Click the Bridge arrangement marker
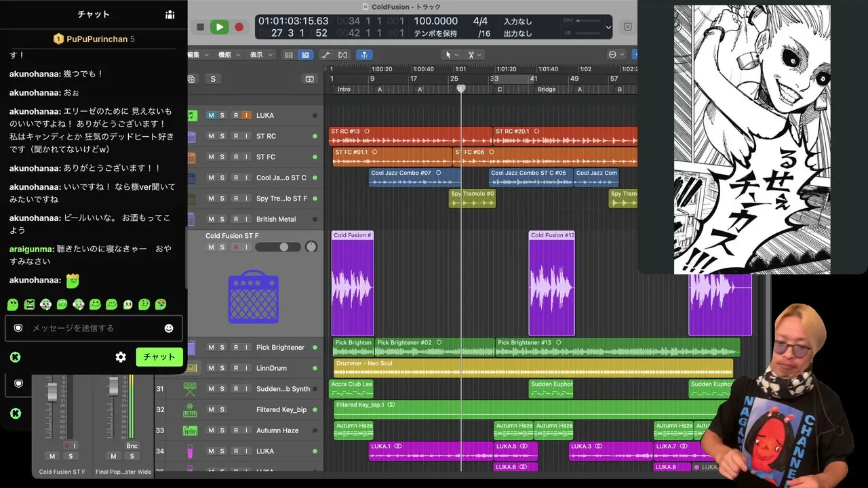Screen dimensions: 868x488 (547, 89)
